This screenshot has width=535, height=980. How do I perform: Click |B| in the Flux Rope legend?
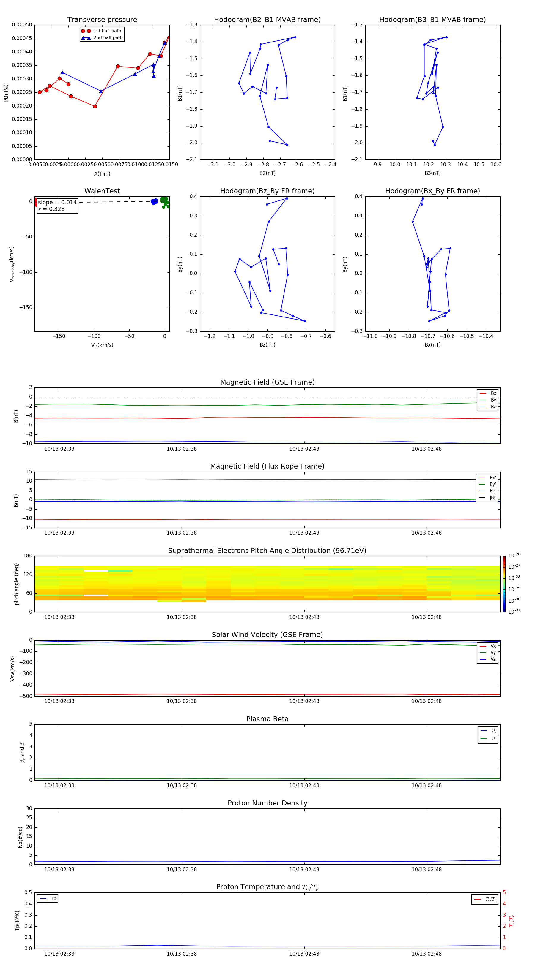487,498
